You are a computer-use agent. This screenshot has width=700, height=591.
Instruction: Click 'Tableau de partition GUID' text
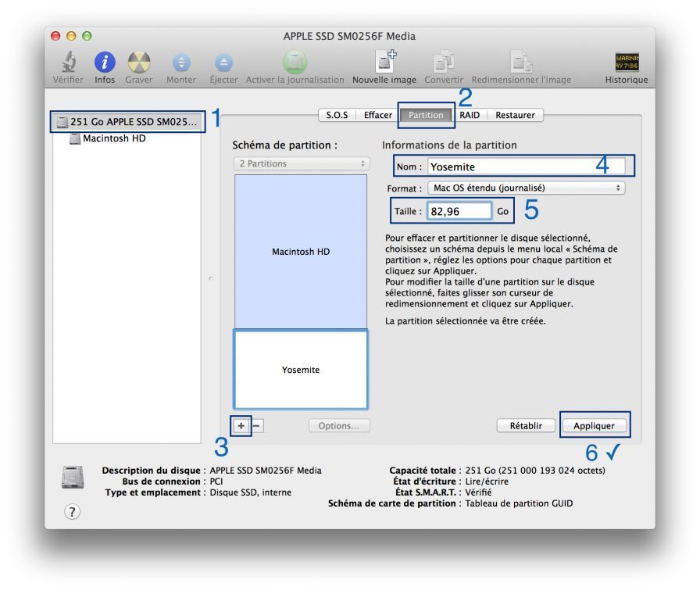[519, 503]
